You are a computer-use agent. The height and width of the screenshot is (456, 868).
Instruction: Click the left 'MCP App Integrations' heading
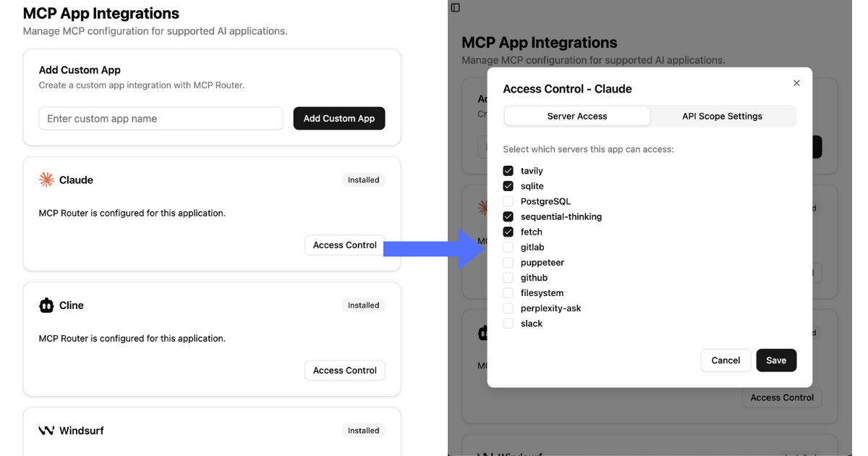click(x=101, y=13)
